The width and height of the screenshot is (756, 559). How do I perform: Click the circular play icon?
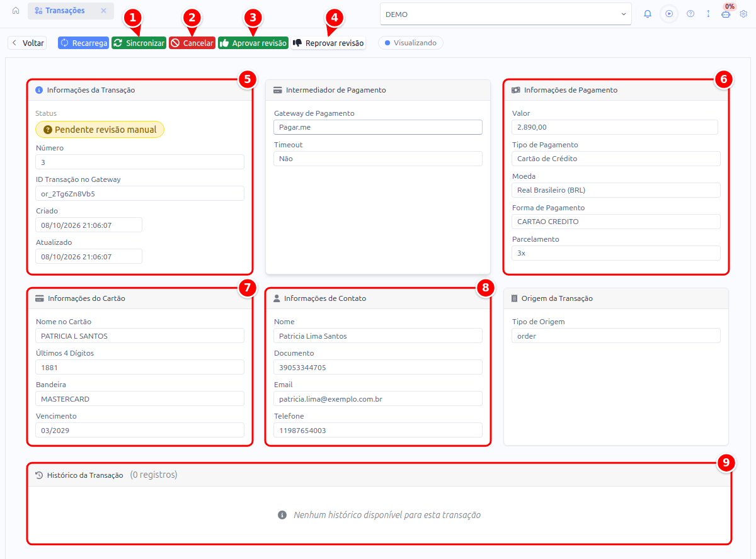point(669,14)
